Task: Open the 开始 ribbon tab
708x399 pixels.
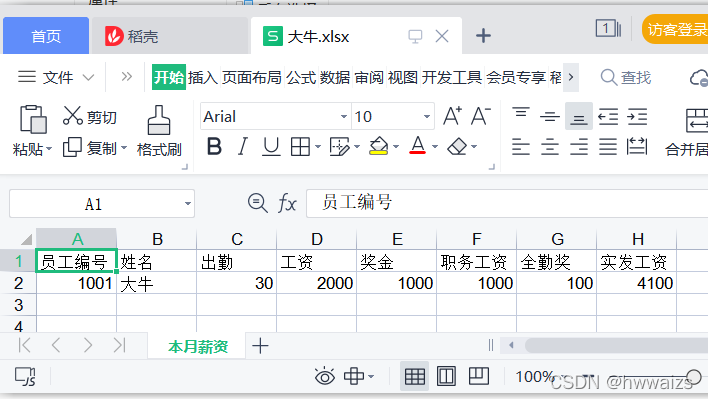Action: (x=169, y=77)
